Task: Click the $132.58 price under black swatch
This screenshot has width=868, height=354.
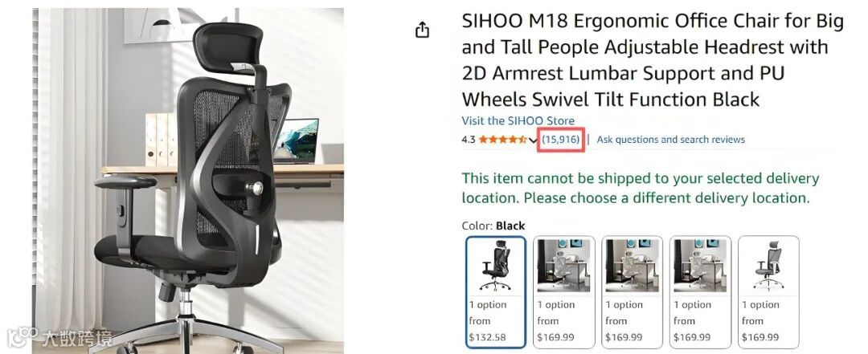Action: [x=487, y=337]
